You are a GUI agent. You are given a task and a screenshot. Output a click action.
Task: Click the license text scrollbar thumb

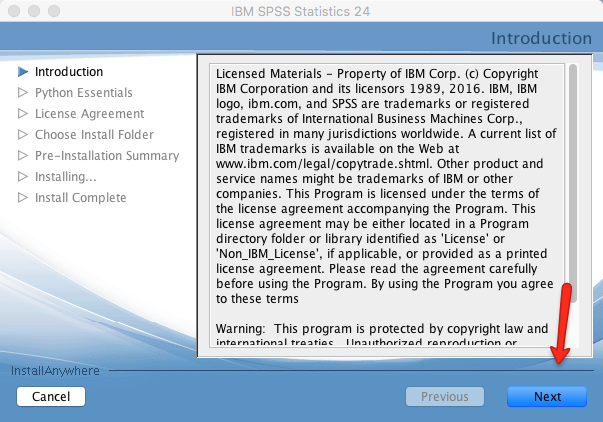pos(573,183)
